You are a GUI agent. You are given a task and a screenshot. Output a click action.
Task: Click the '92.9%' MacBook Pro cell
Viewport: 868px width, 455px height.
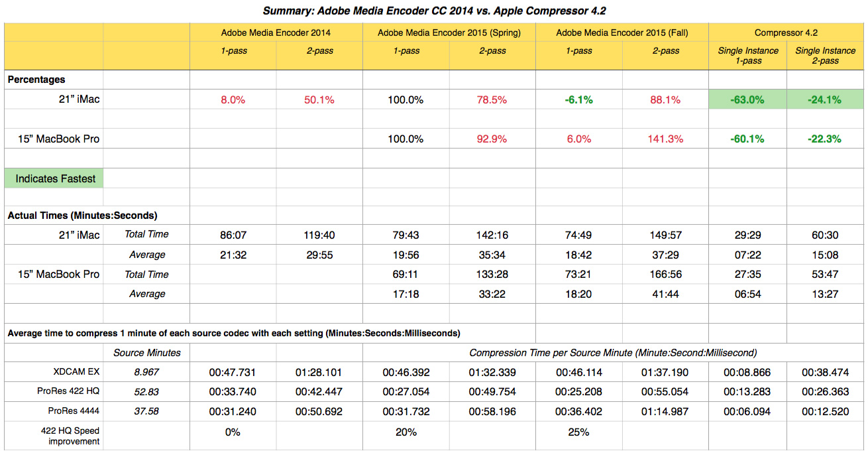click(491, 139)
